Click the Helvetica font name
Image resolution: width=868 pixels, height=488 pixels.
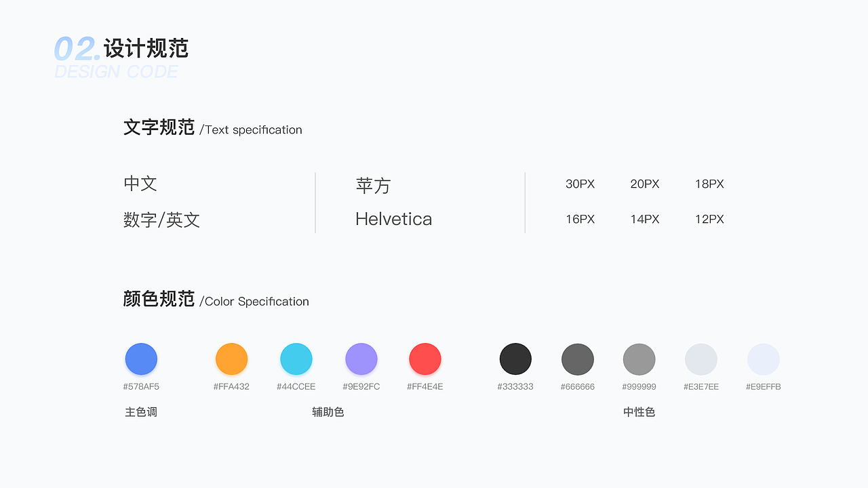(x=393, y=219)
